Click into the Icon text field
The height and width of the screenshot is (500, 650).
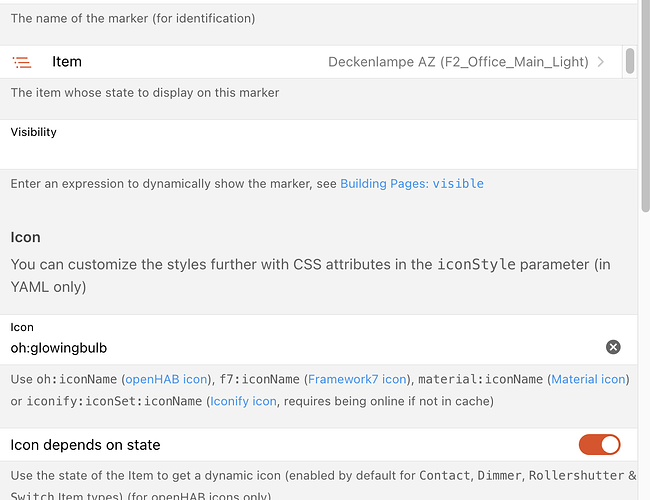(300, 348)
